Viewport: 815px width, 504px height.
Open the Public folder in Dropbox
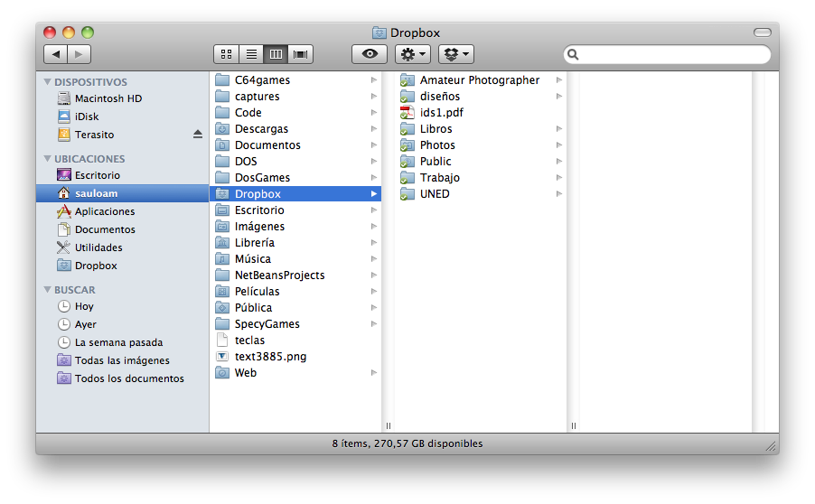[x=481, y=161]
